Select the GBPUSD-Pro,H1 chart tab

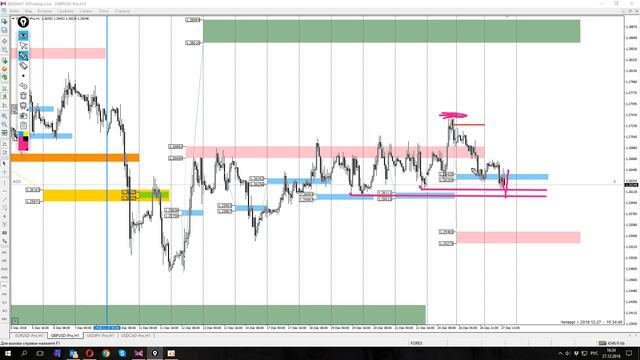pyautogui.click(x=65, y=336)
